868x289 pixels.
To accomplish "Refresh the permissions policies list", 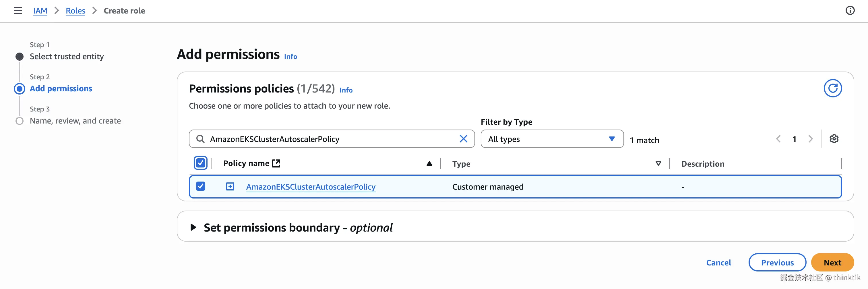I will click(x=832, y=88).
